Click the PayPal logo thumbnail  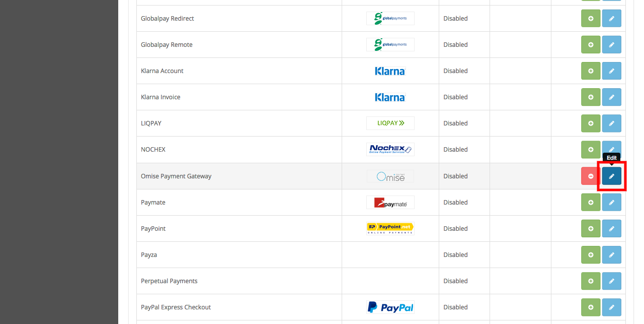click(390, 307)
